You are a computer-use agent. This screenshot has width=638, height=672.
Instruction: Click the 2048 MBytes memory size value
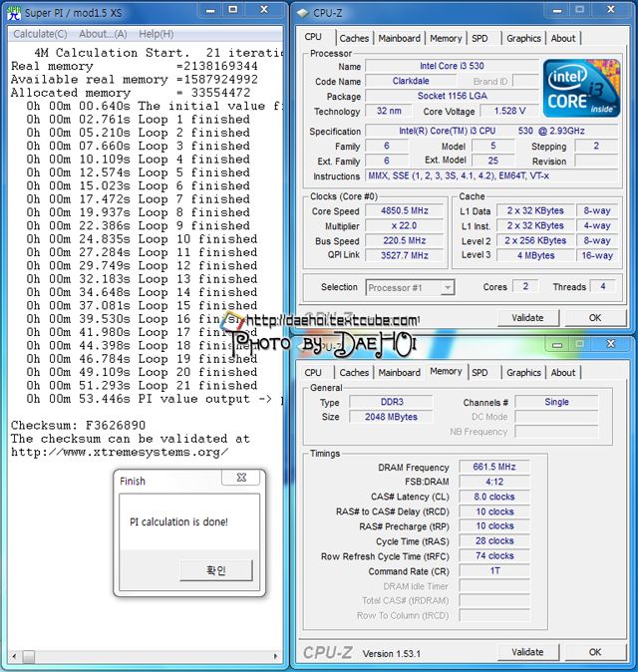click(x=391, y=417)
